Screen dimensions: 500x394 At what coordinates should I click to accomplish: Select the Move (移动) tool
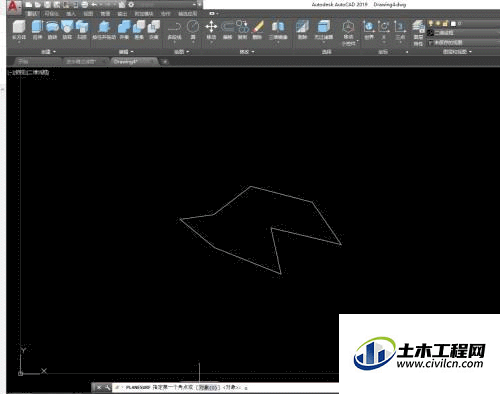(x=211, y=30)
